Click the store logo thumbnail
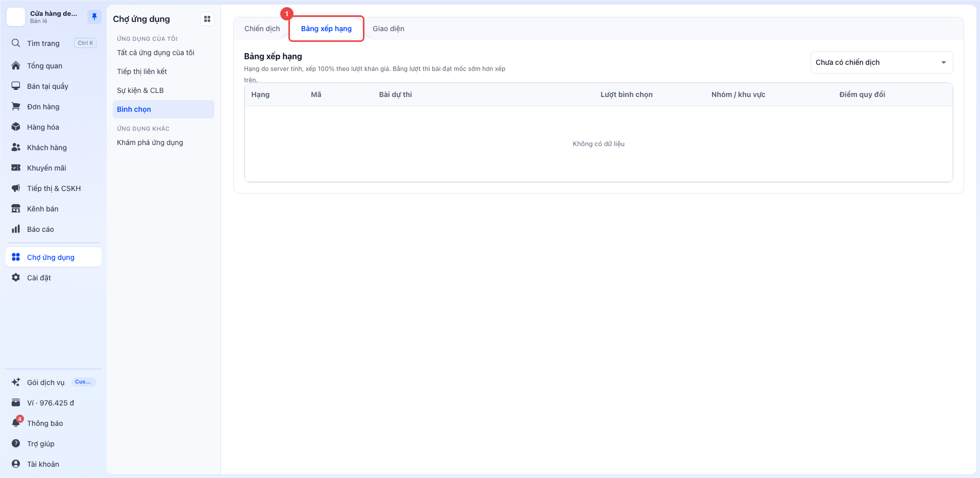This screenshot has height=478, width=980. pos(16,17)
